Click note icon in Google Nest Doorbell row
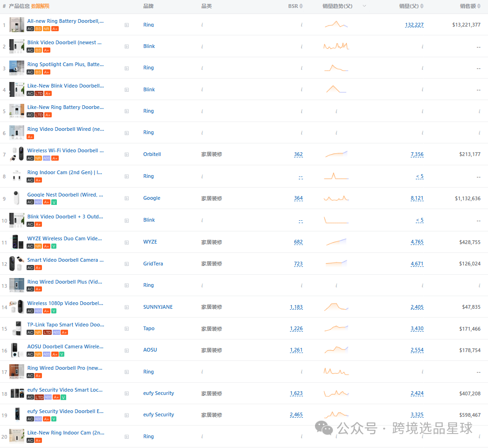Viewport: 488px width, 448px height. [127, 198]
